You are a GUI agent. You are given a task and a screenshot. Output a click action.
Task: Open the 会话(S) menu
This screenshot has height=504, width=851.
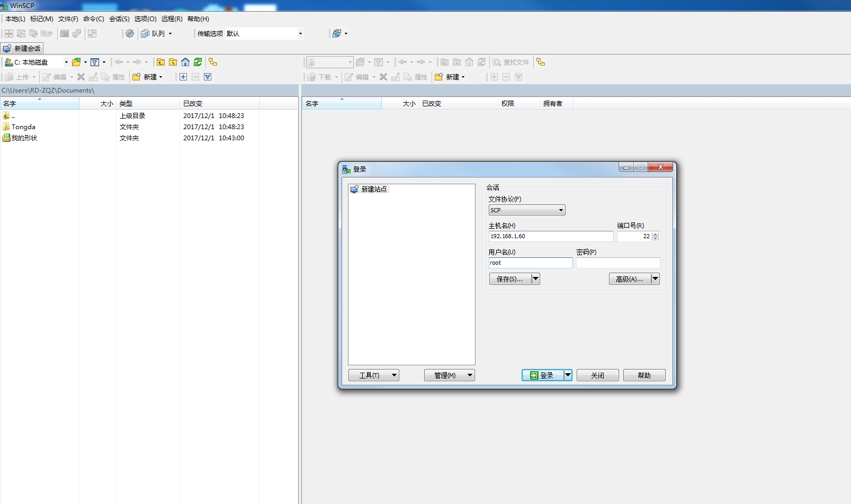(119, 19)
